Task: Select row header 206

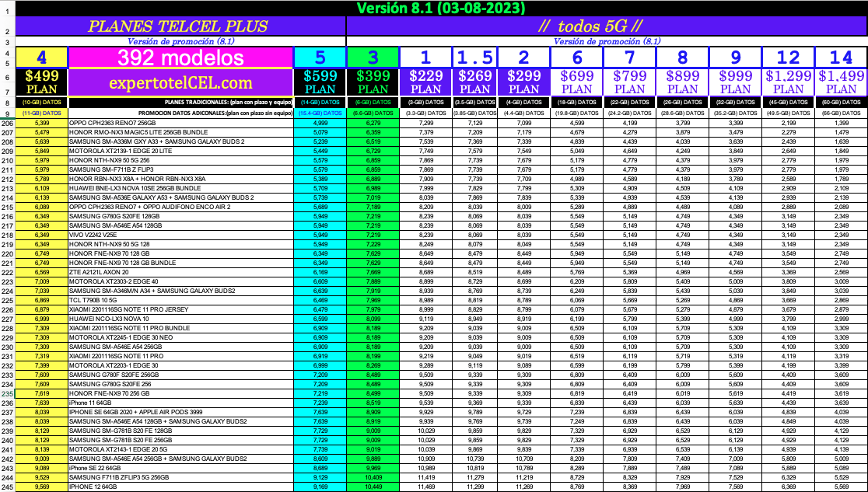Action: coord(7,123)
